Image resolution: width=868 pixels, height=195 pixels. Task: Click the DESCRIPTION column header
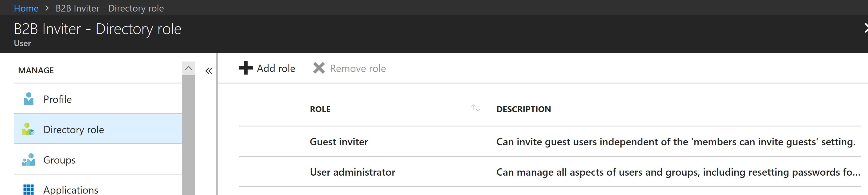pos(523,109)
